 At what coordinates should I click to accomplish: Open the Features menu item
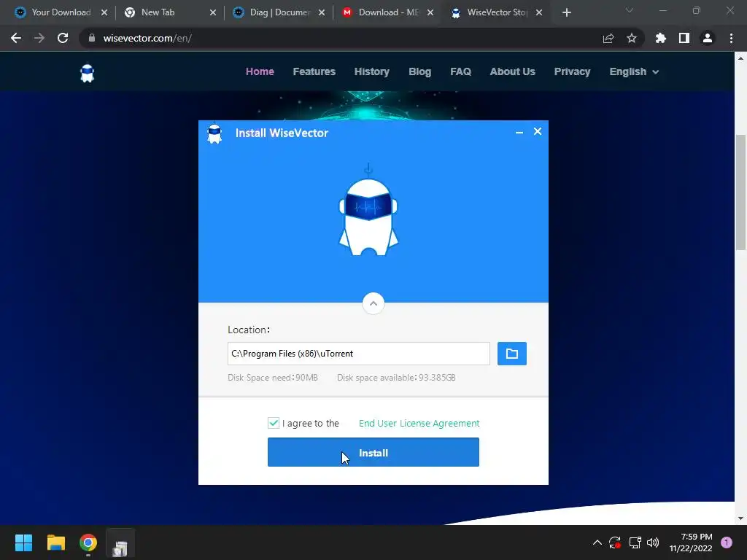coord(314,71)
